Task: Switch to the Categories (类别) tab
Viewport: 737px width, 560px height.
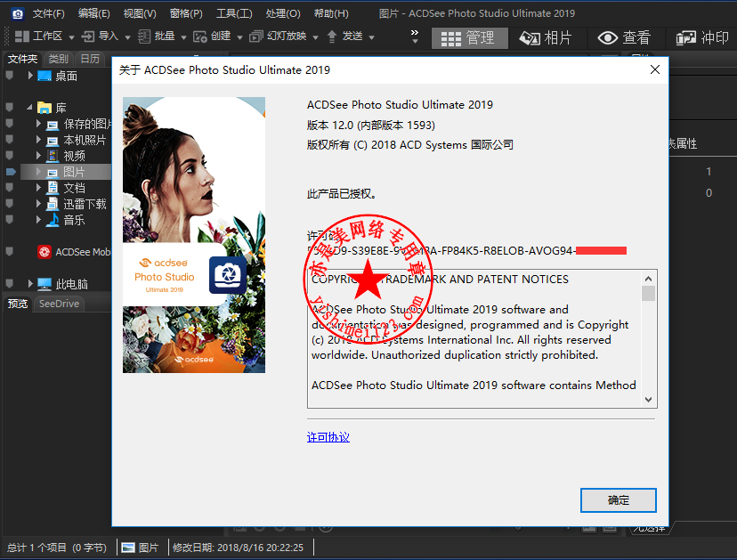Action: [x=58, y=59]
